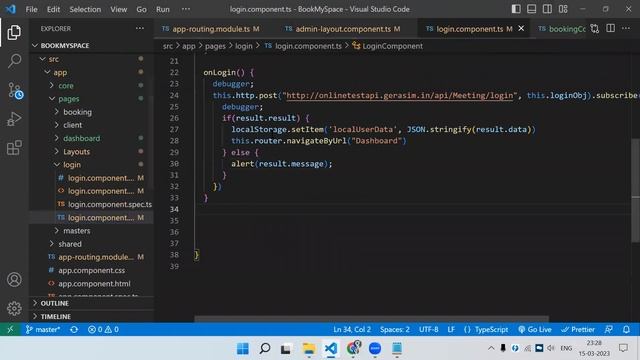Image resolution: width=640 pixels, height=360 pixels.
Task: Open remote window indicator in status bar
Action: [x=10, y=329]
